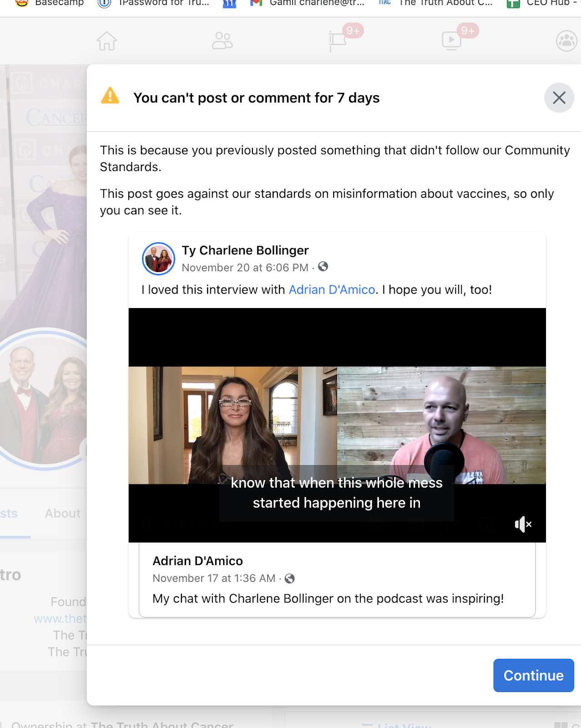Viewport: 581px width, 728px height.
Task: Click the globe icon beside November 17
Action: pyautogui.click(x=290, y=578)
